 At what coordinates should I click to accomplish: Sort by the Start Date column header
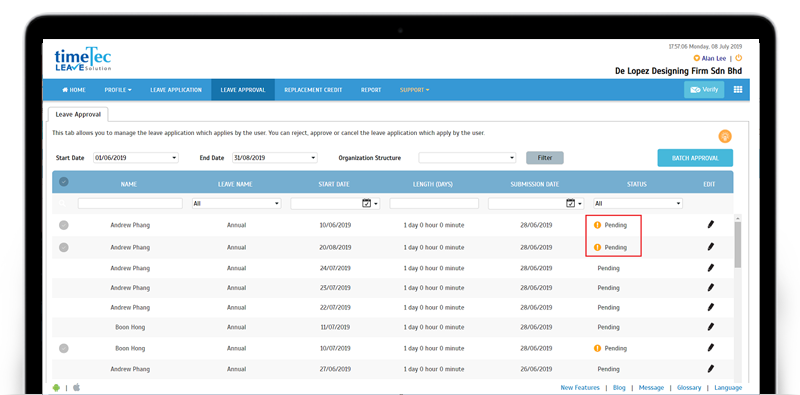[x=334, y=184]
